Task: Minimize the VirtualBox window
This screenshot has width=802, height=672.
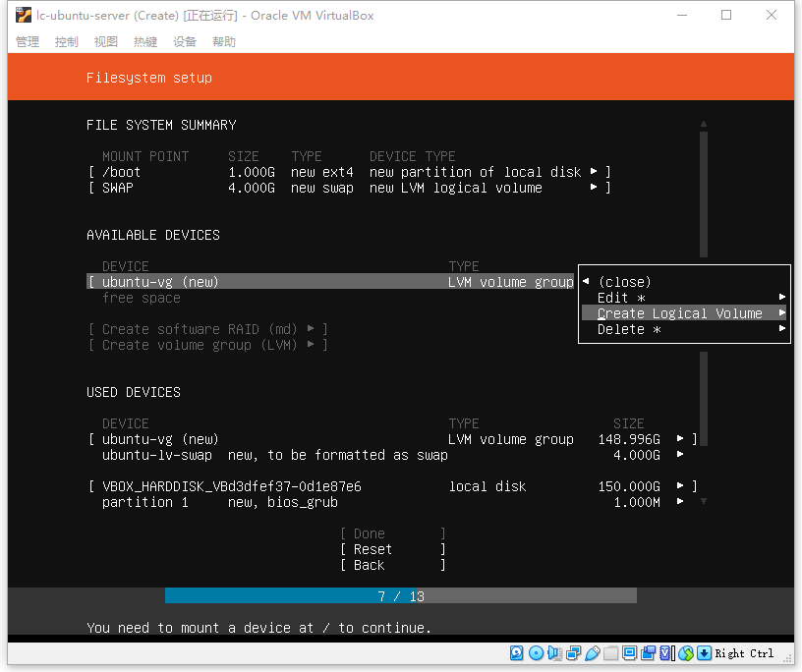Action: [x=682, y=16]
